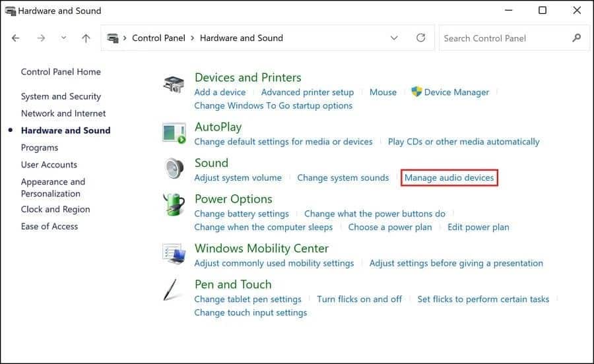
Task: Click Change default settings for media or devices
Action: pos(283,142)
